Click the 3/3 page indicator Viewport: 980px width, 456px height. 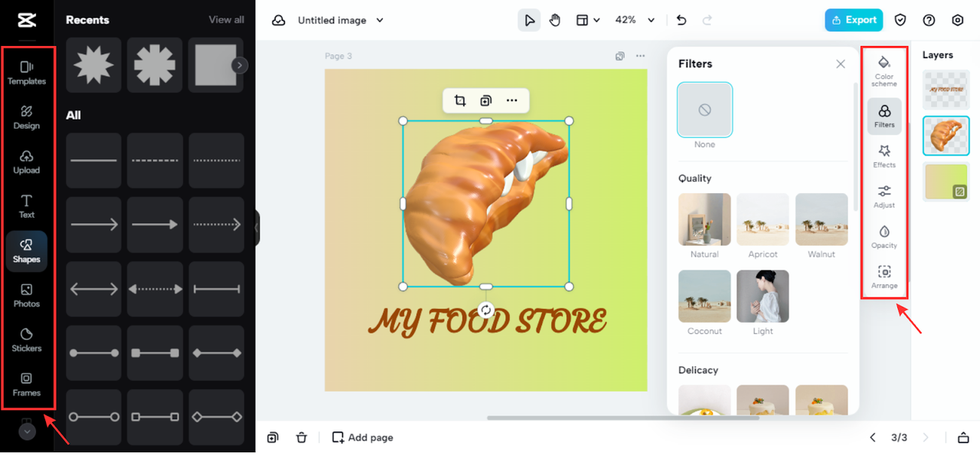899,438
